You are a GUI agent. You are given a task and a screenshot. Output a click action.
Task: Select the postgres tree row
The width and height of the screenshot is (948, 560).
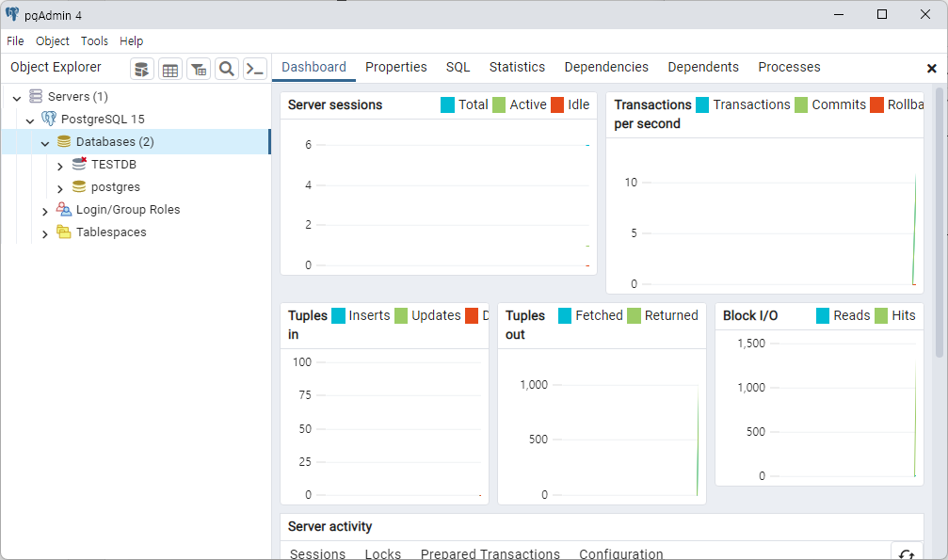[x=136, y=187]
